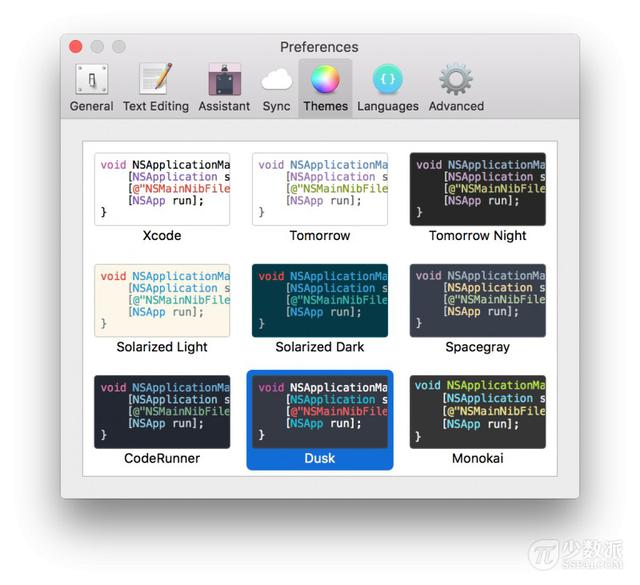Viewport: 640px width, 585px height.
Task: Select the Xcode theme preview
Action: click(162, 189)
